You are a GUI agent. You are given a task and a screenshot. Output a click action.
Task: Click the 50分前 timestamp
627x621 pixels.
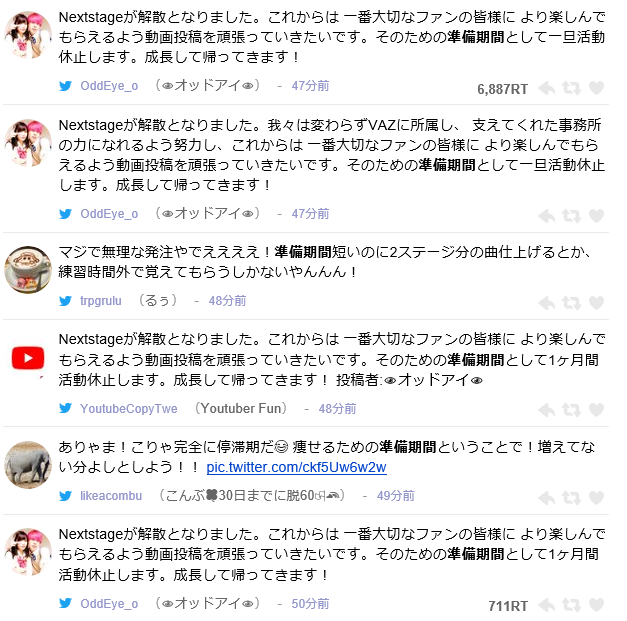pos(310,603)
